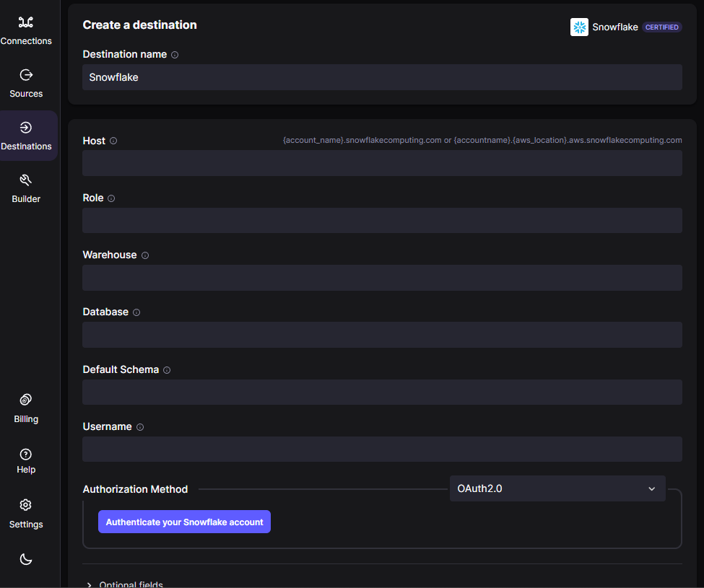The width and height of the screenshot is (704, 588).
Task: Focus the Username input field
Action: [382, 449]
